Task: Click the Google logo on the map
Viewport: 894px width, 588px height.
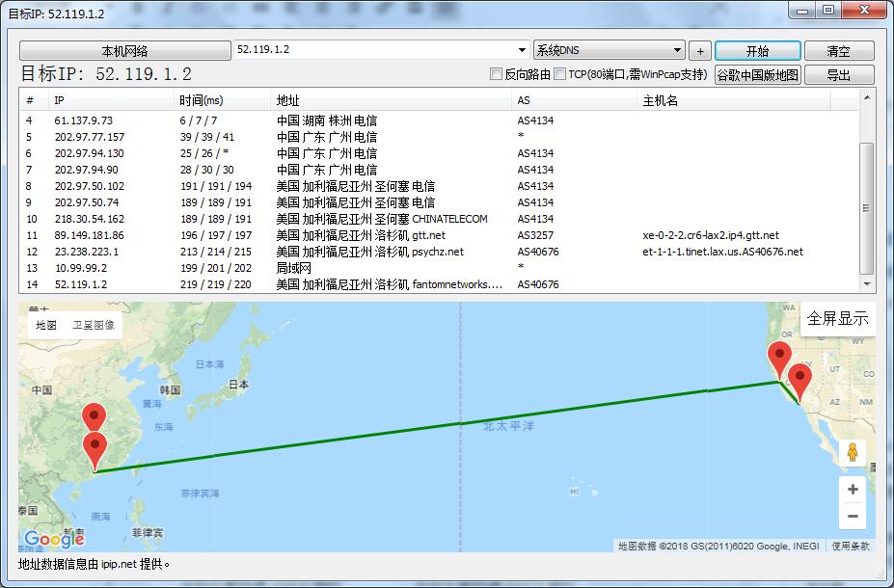Action: [x=55, y=539]
